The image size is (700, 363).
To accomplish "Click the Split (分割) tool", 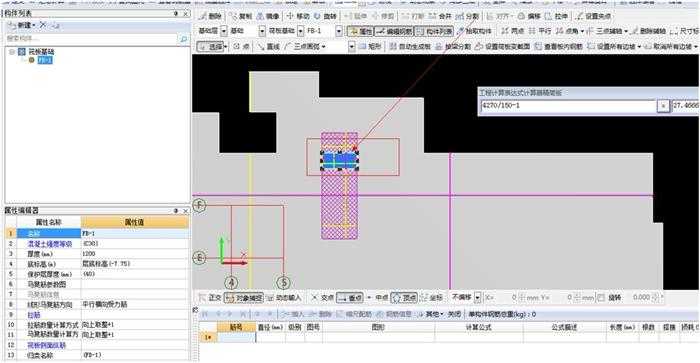I will coord(467,16).
